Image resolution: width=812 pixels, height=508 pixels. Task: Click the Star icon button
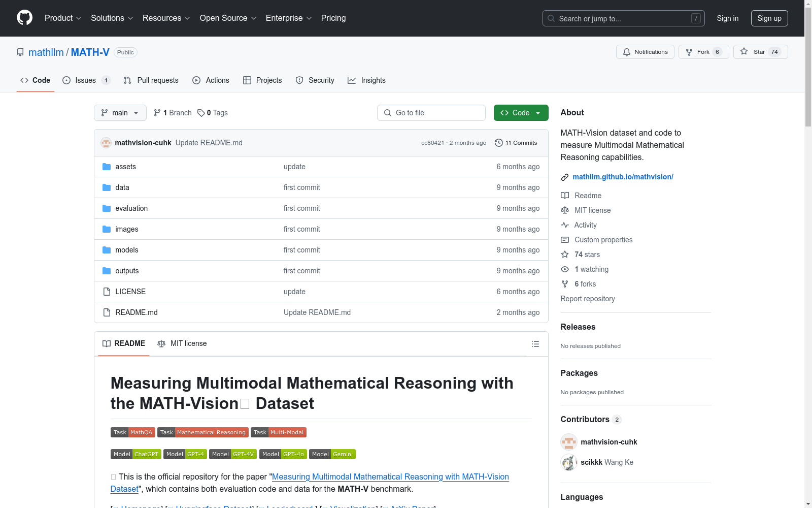click(x=744, y=52)
